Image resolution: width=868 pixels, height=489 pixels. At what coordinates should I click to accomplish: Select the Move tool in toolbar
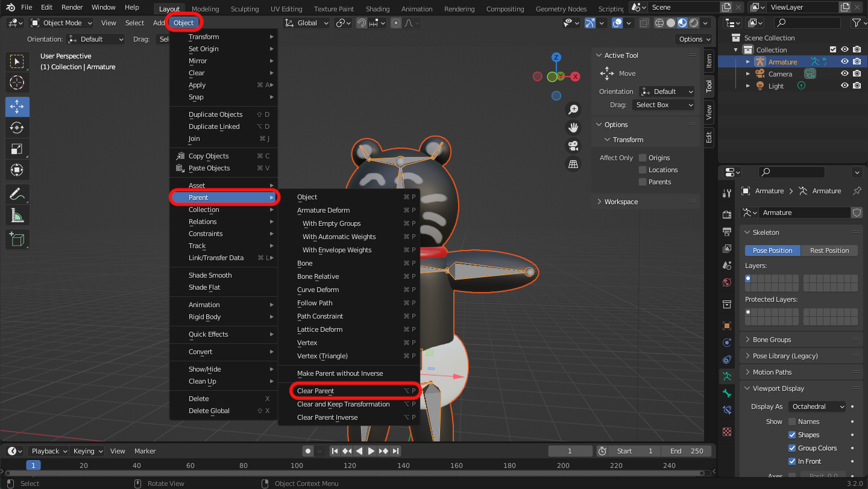click(17, 107)
